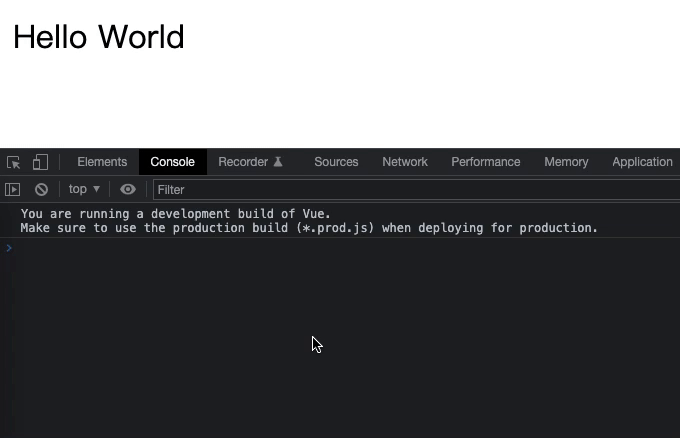The width and height of the screenshot is (680, 438).
Task: Go to the Performance tab
Action: (486, 162)
